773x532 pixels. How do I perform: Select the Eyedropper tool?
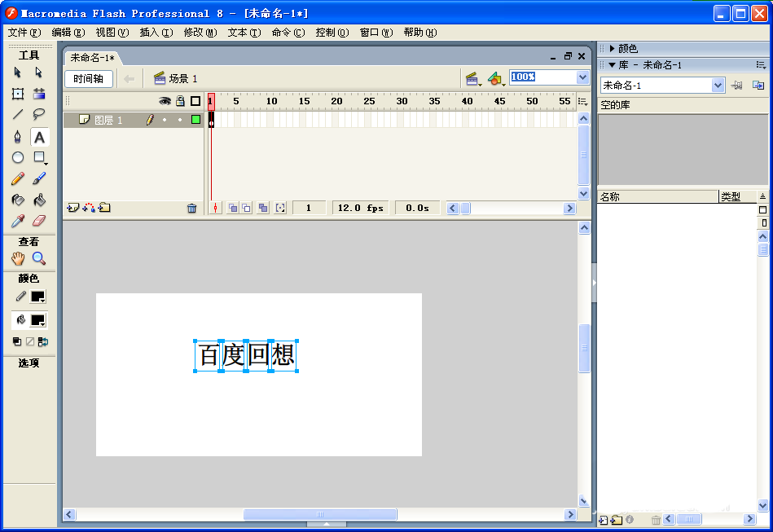pyautogui.click(x=18, y=221)
